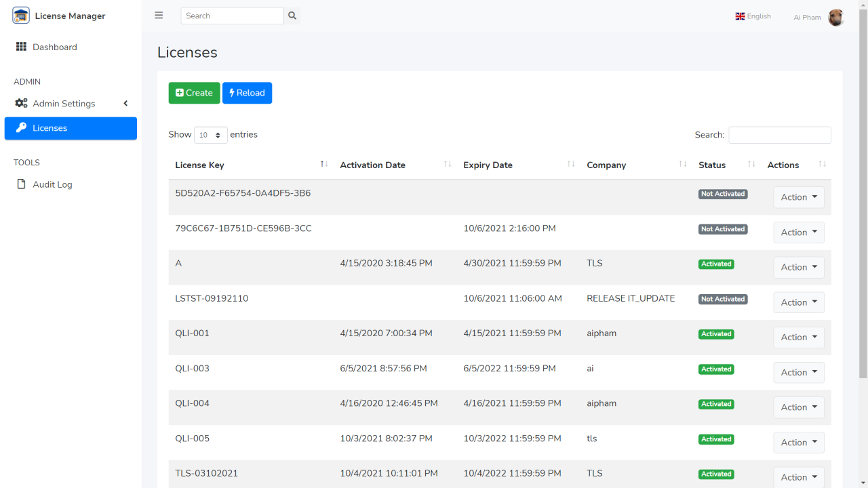The height and width of the screenshot is (488, 868).
Task: Click the Dashboard grid icon
Action: pyautogui.click(x=20, y=46)
